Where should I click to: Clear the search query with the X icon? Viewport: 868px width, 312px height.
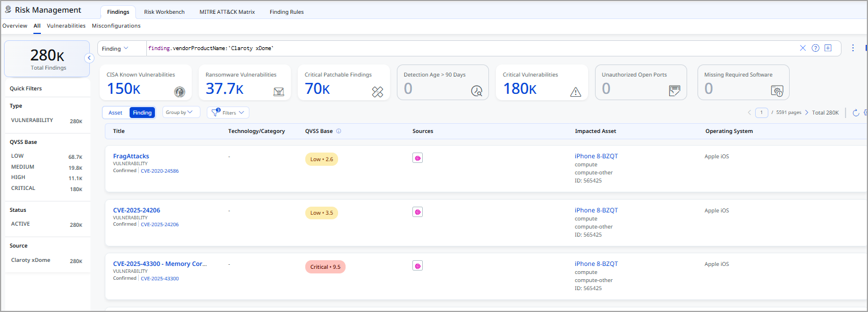click(x=802, y=48)
